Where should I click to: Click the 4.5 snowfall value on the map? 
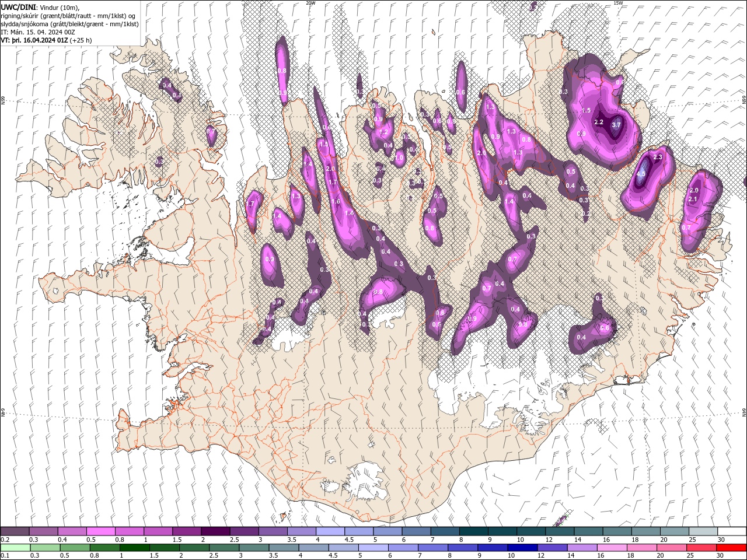click(641, 174)
